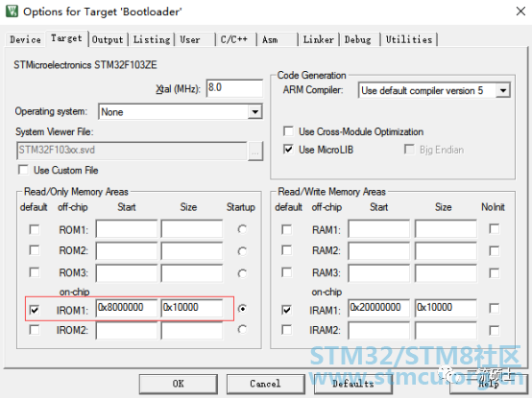Screen dimensions: 532x399
Task: Check the IRAM2 default checkbox
Action: [287, 330]
